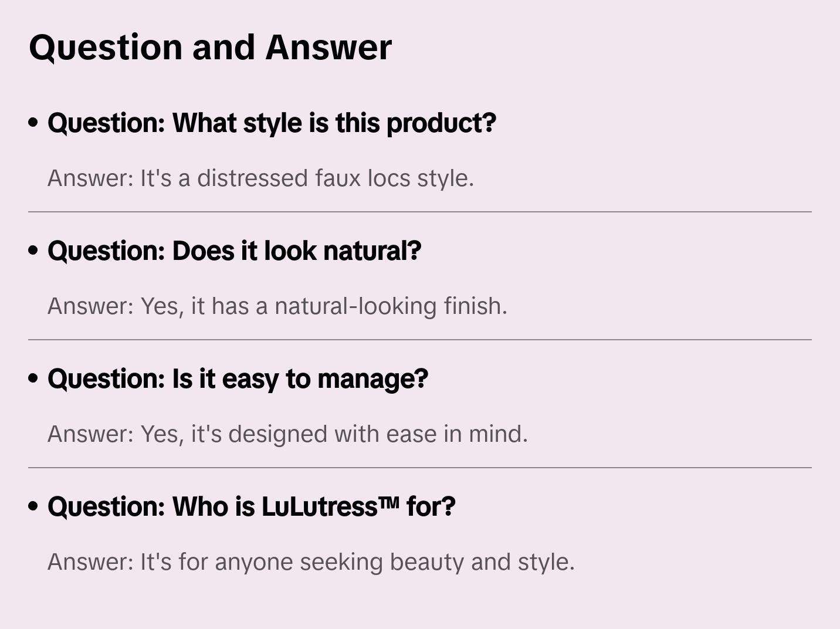Click the "designed with ease in mind" answer
Image resolution: width=840 pixels, height=629 pixels.
(287, 434)
